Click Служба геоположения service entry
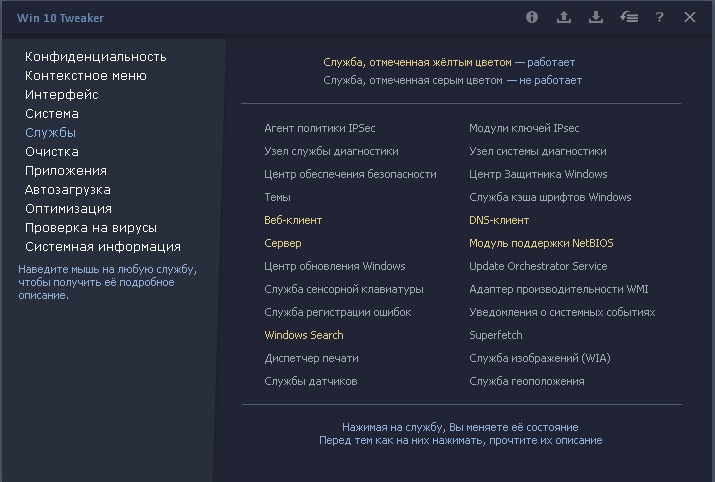 coord(526,381)
